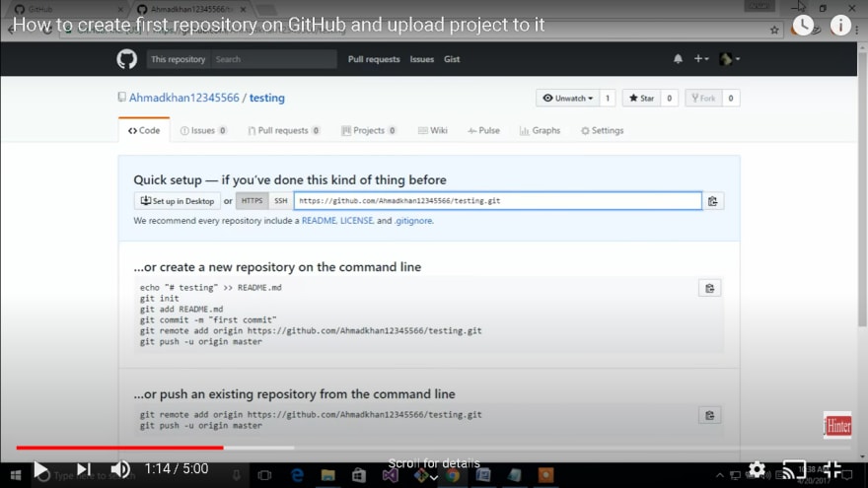
Task: Click the video info icon
Action: [x=840, y=25]
